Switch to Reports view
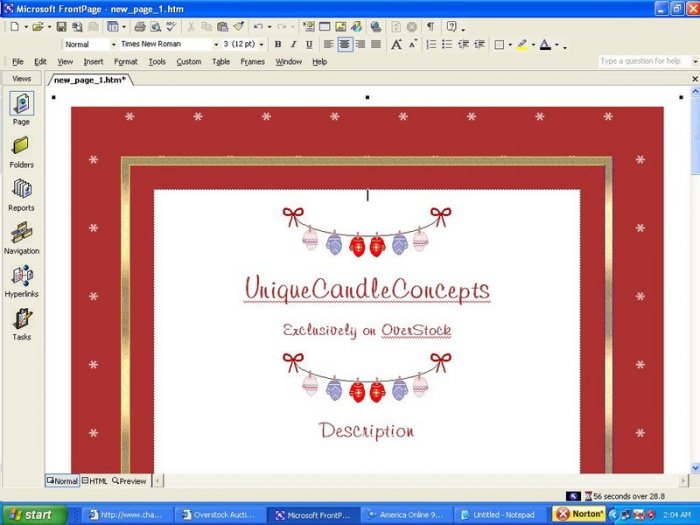 [x=21, y=195]
